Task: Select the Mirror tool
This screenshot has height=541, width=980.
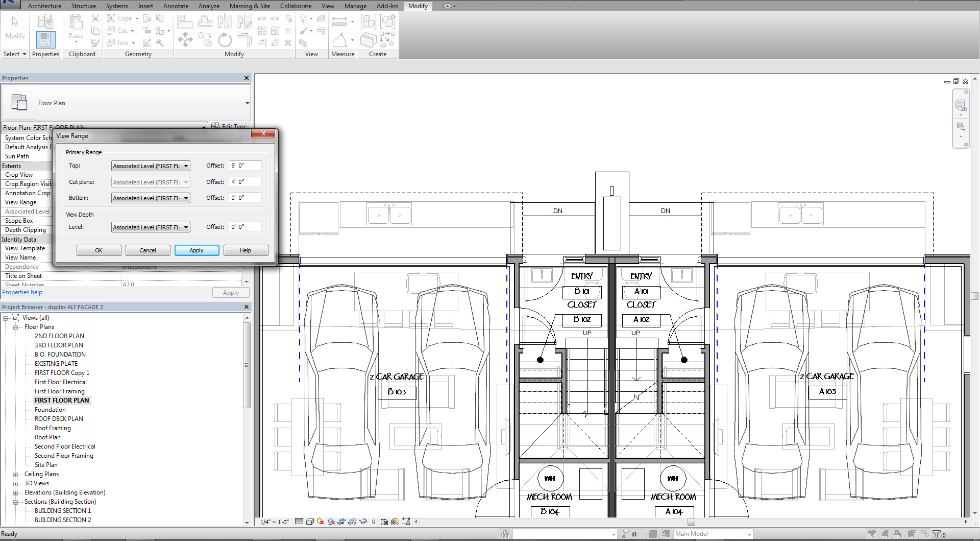Action: (x=225, y=21)
